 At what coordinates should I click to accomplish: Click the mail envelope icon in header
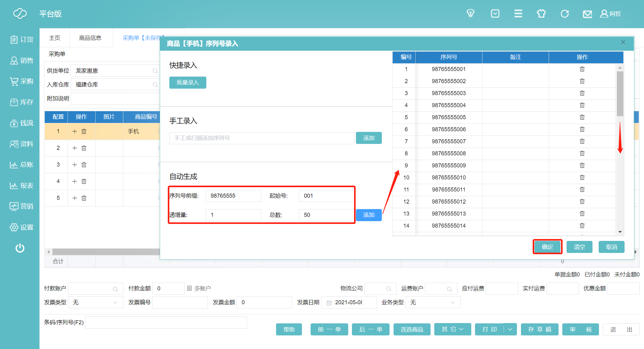(x=587, y=14)
